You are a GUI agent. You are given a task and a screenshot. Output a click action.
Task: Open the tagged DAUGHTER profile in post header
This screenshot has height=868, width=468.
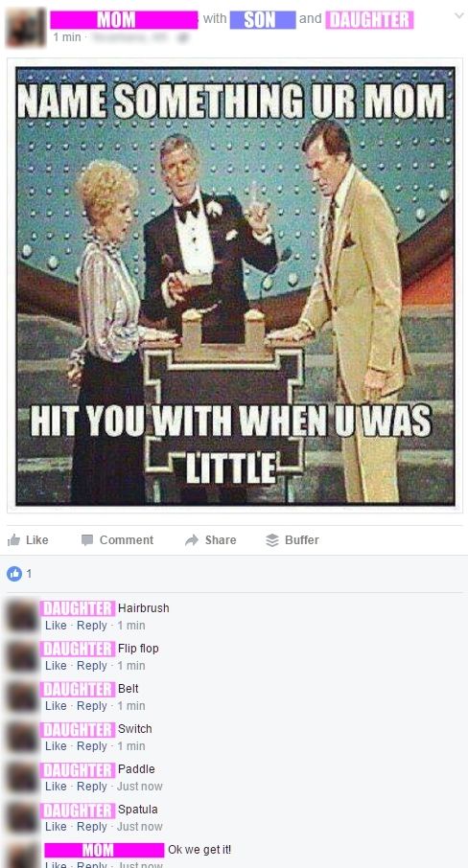(x=369, y=20)
